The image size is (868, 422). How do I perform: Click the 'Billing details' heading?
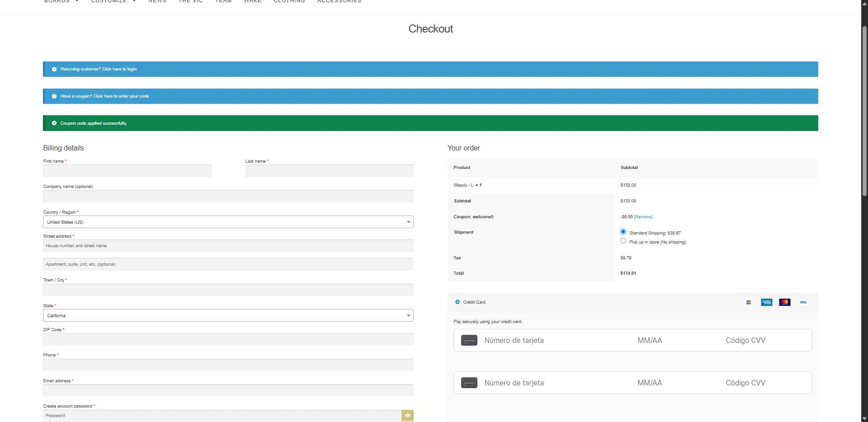[x=63, y=148]
